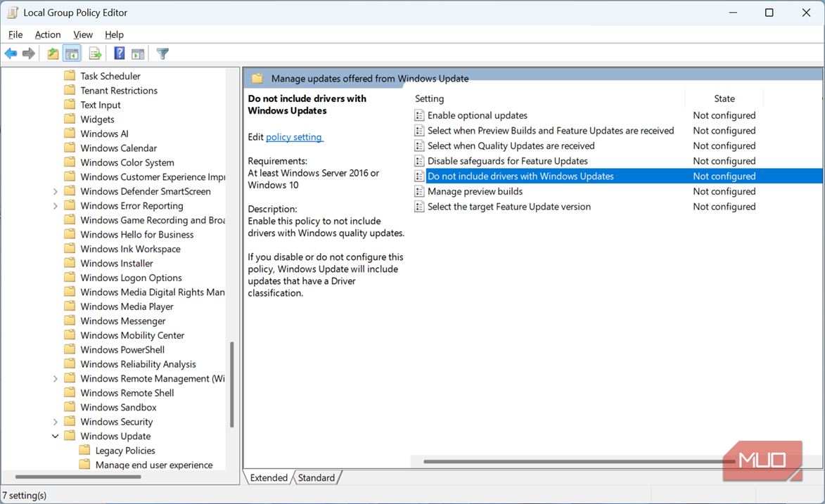
Task: Open the View menu
Action: (83, 34)
